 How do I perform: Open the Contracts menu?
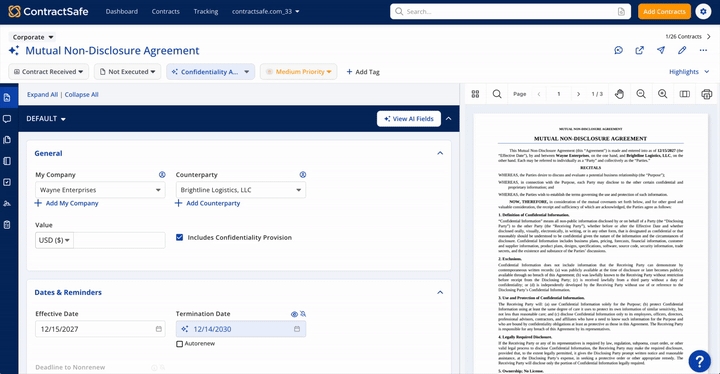point(166,11)
